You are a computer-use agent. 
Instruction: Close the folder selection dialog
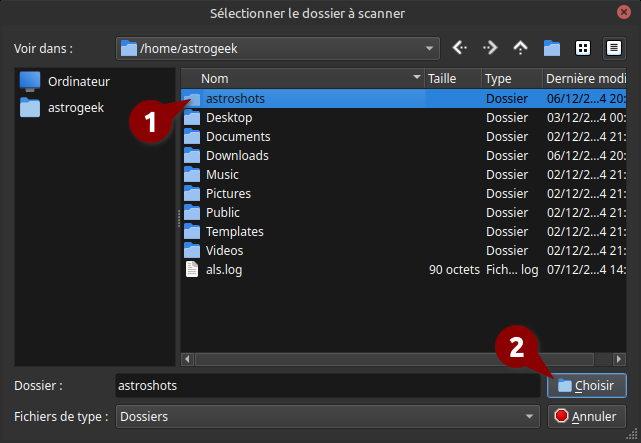pyautogui.click(x=624, y=12)
